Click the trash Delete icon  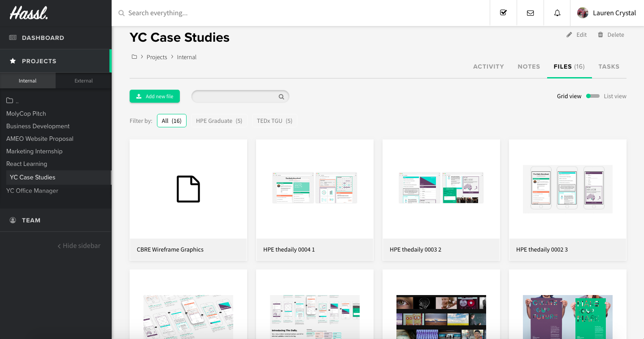coord(600,35)
